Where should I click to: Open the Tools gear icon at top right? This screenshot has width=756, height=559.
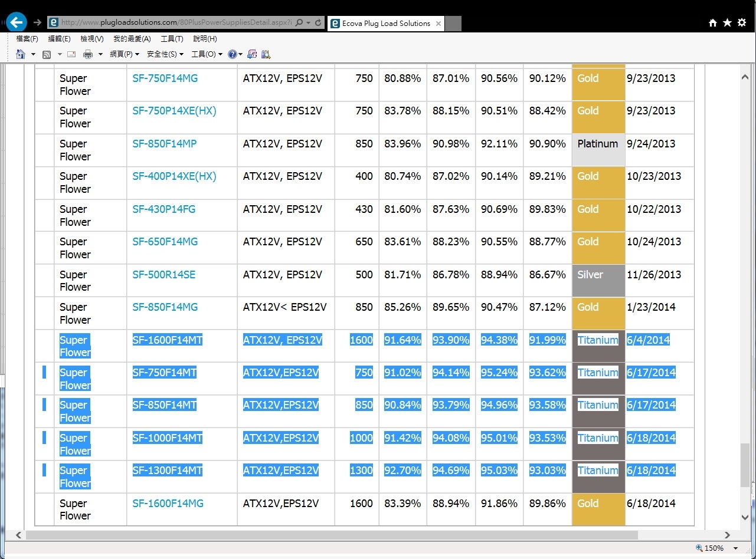pyautogui.click(x=742, y=22)
